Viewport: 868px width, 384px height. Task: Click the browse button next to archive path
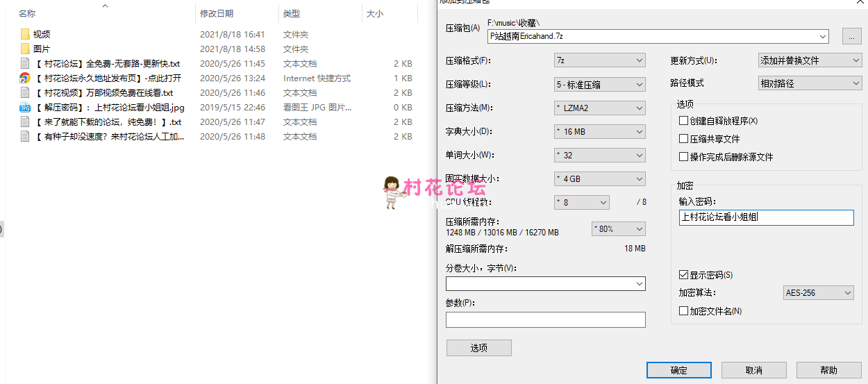pos(852,36)
